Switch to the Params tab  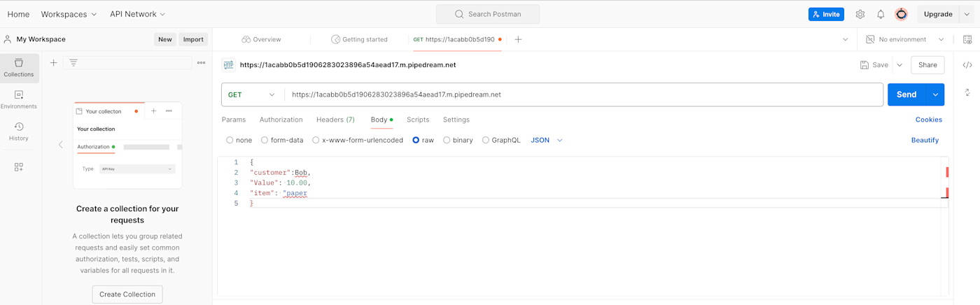pyautogui.click(x=234, y=120)
